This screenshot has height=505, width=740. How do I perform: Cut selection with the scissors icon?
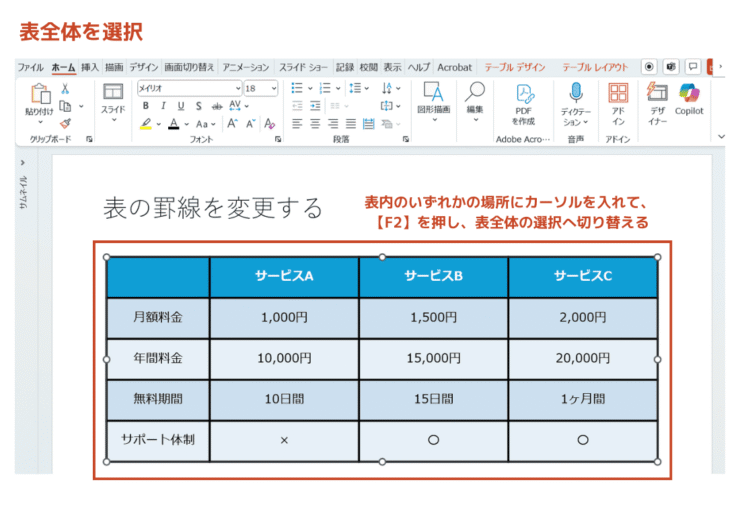pyautogui.click(x=65, y=89)
